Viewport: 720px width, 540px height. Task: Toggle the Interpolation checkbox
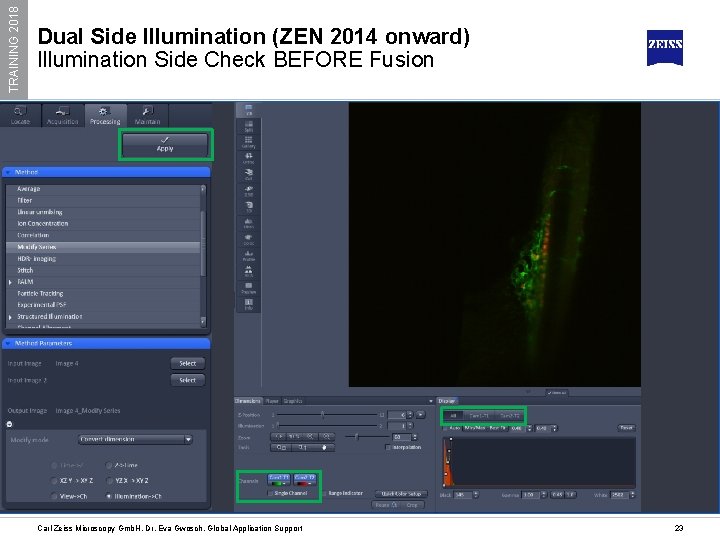coord(388,447)
